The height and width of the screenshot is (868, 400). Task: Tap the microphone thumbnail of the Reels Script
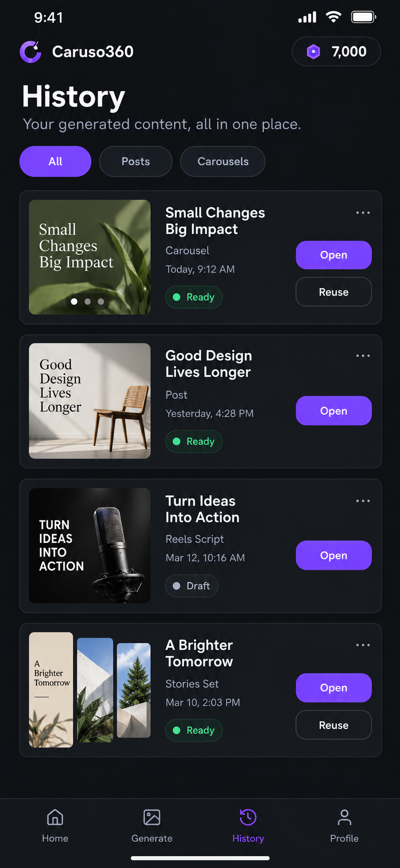click(90, 546)
